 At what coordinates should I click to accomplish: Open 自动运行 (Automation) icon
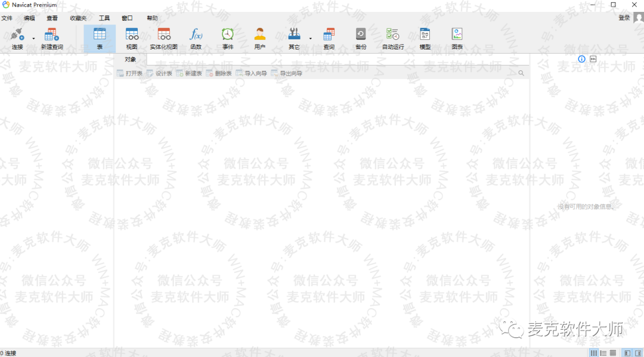(x=393, y=39)
